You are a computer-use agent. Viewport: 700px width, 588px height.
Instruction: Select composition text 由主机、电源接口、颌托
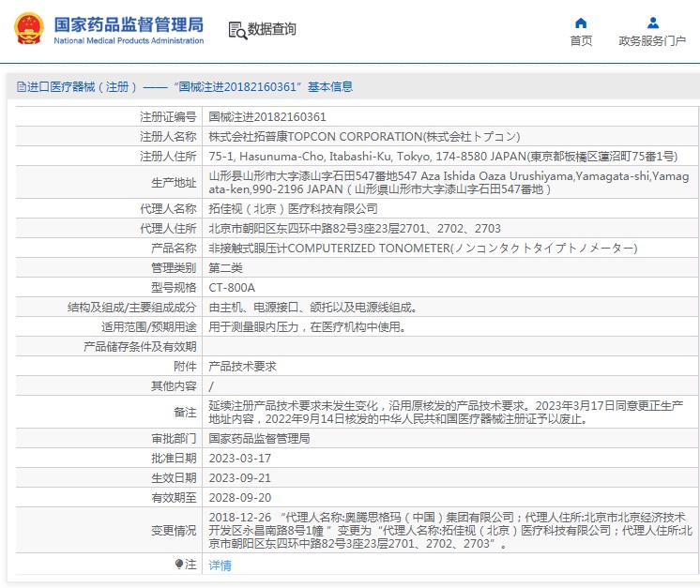click(313, 308)
